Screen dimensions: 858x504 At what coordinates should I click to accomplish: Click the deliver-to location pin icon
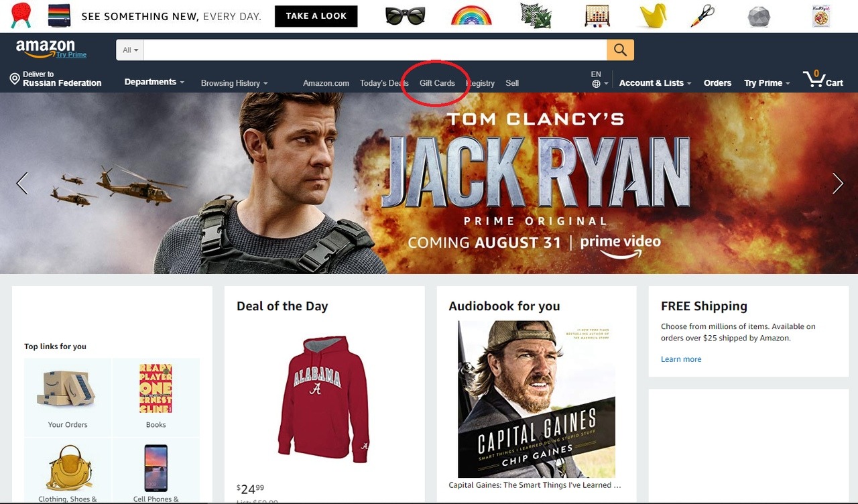pyautogui.click(x=15, y=79)
